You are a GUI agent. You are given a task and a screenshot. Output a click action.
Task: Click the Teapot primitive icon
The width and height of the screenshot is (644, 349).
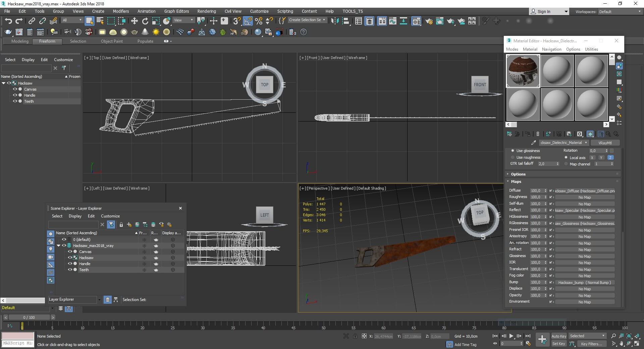pyautogui.click(x=135, y=32)
